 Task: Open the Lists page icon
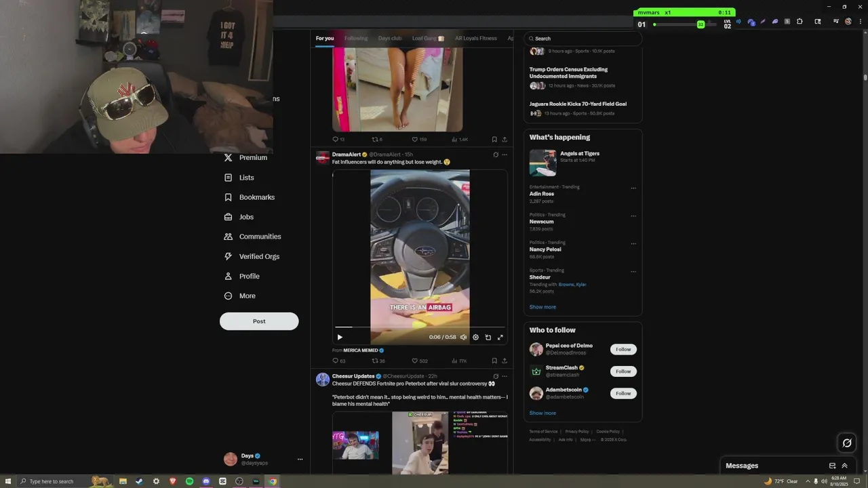coord(228,178)
